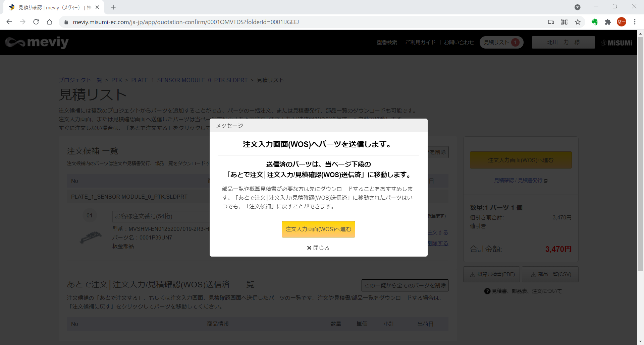
Task: Open the 見積リスト cart button
Action: pos(501,42)
